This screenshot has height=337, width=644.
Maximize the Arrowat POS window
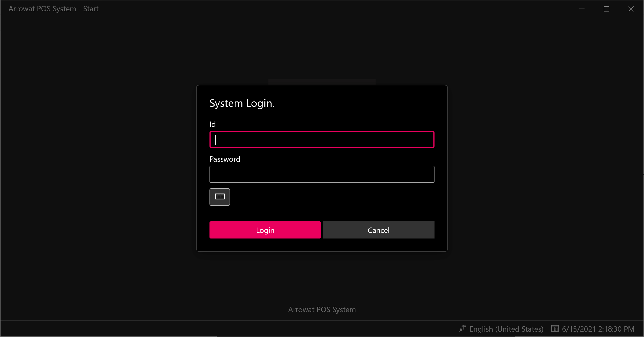pos(606,9)
